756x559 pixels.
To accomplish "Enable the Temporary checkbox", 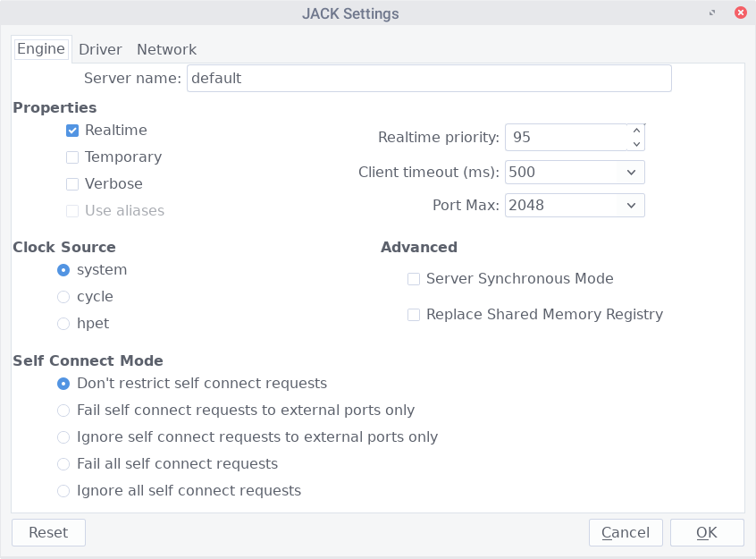I will 72,157.
